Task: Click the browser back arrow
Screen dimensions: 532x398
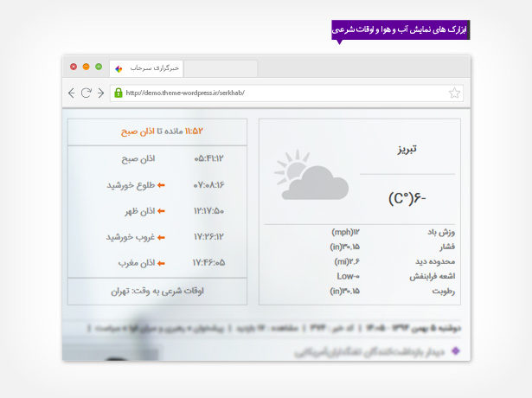Action: coord(72,93)
